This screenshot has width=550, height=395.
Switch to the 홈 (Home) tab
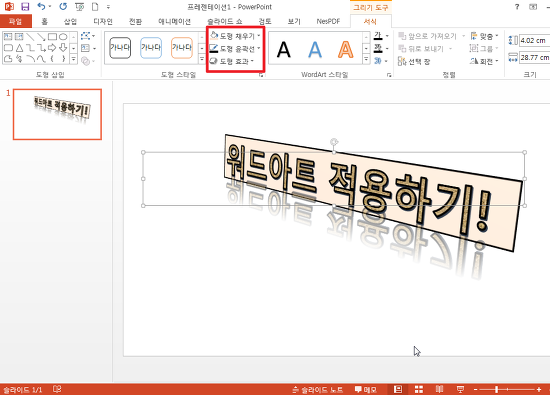pos(45,21)
